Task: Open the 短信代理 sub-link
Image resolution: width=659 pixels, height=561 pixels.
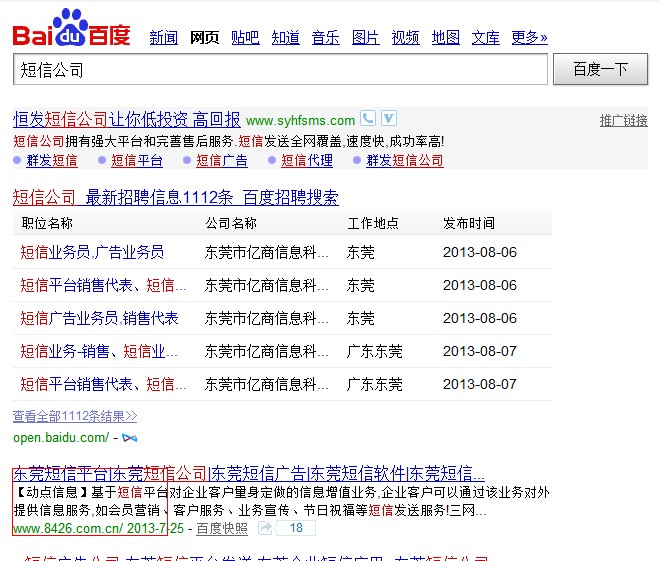Action: 307,160
